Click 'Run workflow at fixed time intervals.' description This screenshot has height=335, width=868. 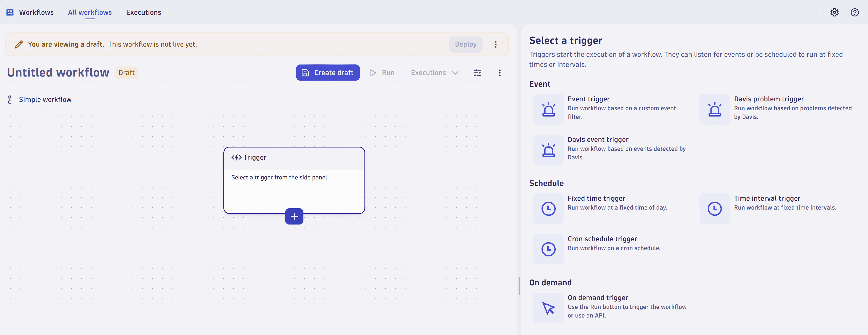click(785, 208)
